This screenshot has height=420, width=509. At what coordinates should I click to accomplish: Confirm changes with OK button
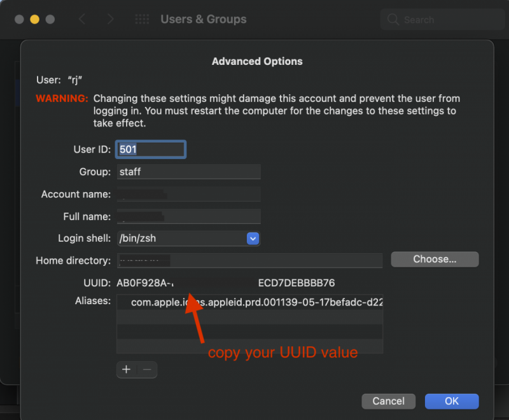pos(452,401)
